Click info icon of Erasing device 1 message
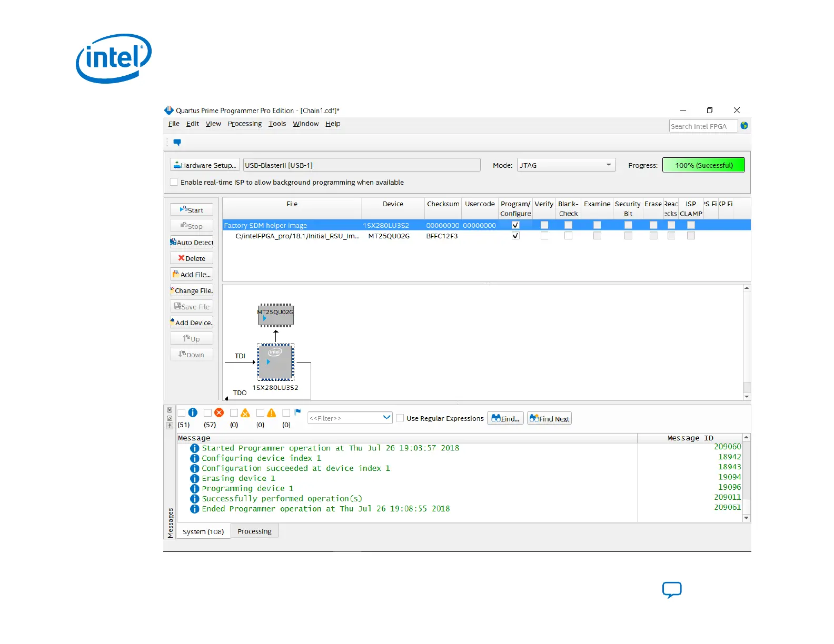This screenshot has height=644, width=834. point(194,478)
